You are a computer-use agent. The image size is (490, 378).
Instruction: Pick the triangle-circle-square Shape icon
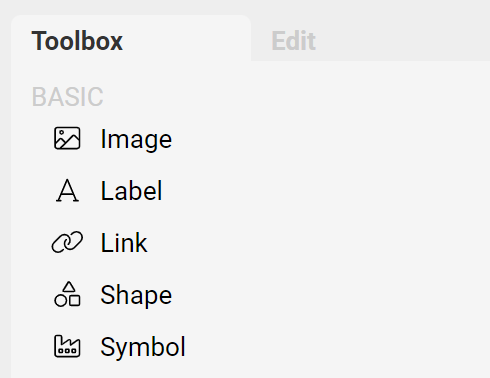(67, 294)
